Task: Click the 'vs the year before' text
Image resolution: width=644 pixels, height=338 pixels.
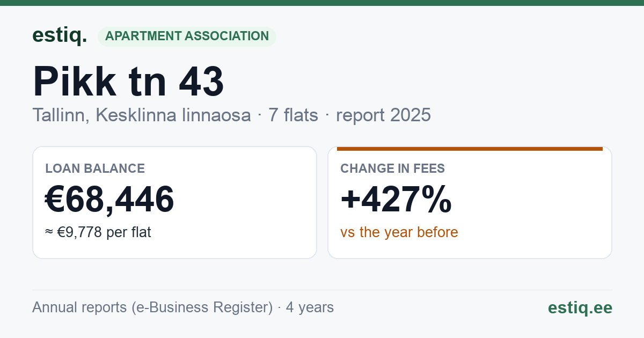Action: click(399, 232)
